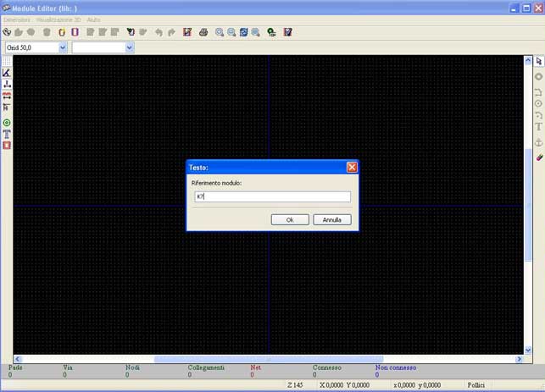This screenshot has width=545, height=392.
Task: Click the horizontal scrollbar thumb
Action: point(269,359)
